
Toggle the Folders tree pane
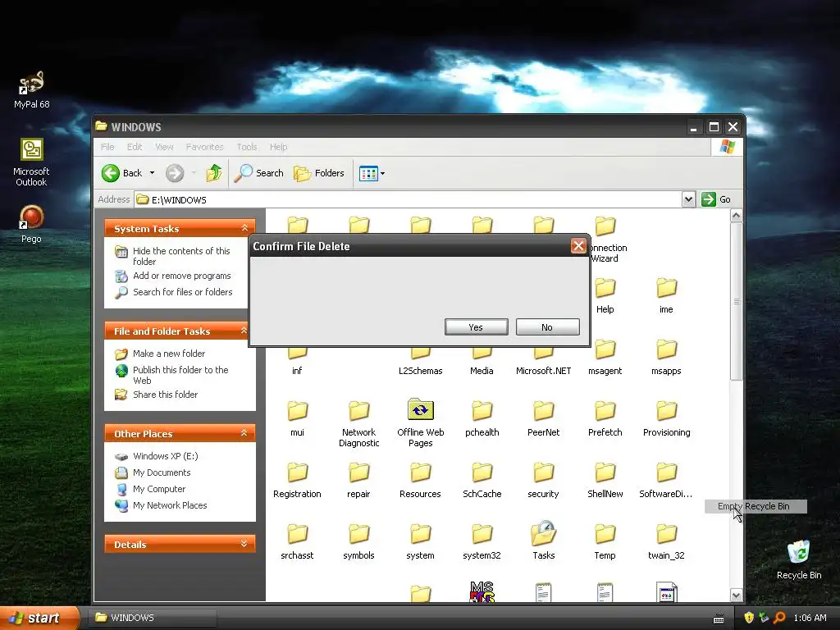(x=319, y=173)
